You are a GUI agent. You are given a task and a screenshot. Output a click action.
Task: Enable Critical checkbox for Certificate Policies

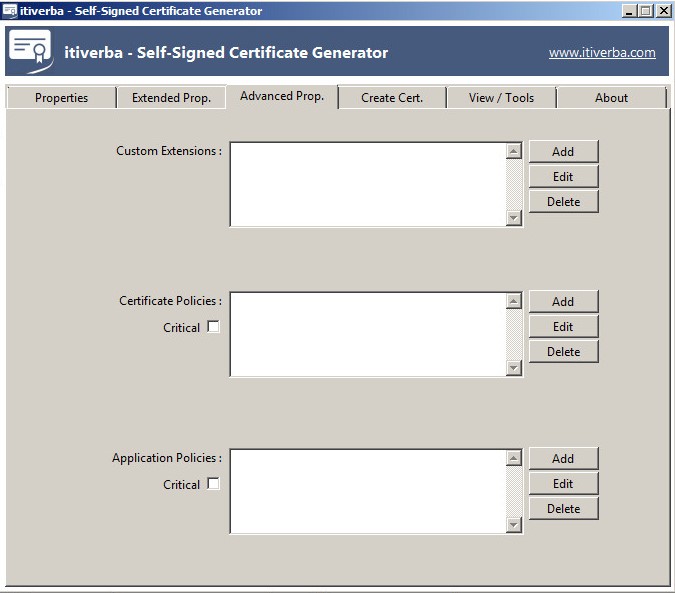point(213,327)
